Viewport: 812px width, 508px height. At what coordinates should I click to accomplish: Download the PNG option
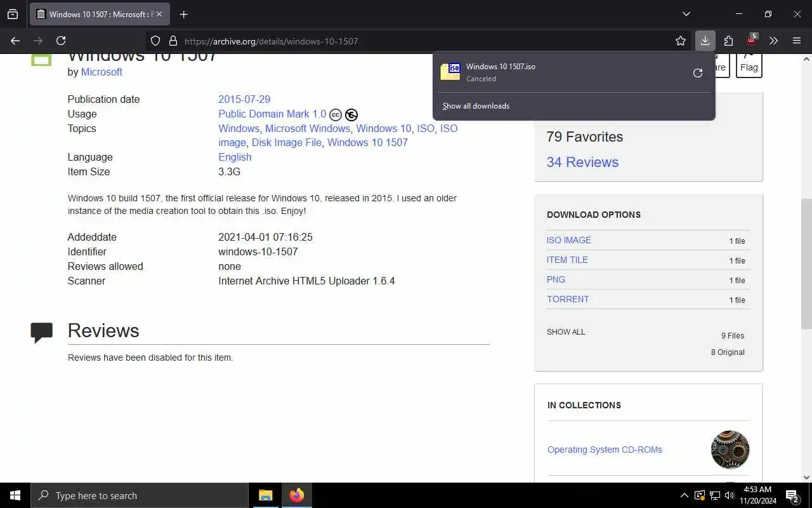[x=556, y=279]
